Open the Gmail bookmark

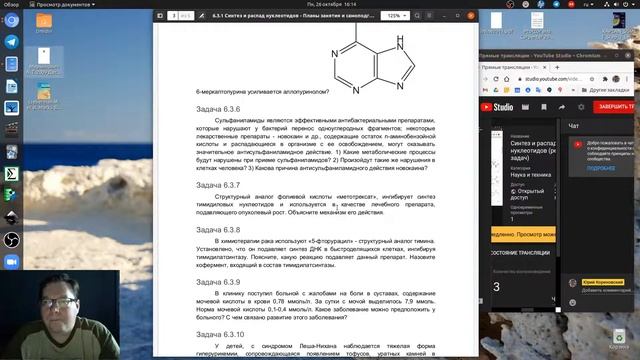[x=485, y=90]
